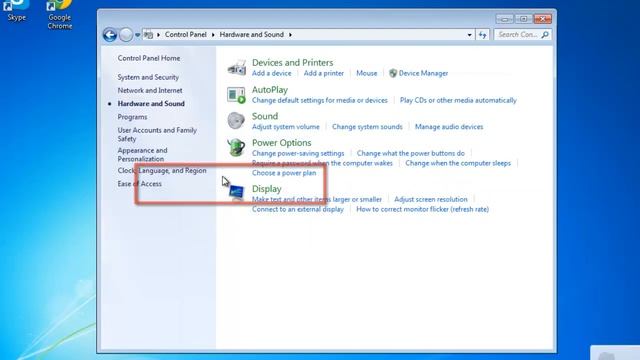Viewport: 640px width, 360px height.
Task: Go back with the Back arrow button
Action: [x=110, y=35]
